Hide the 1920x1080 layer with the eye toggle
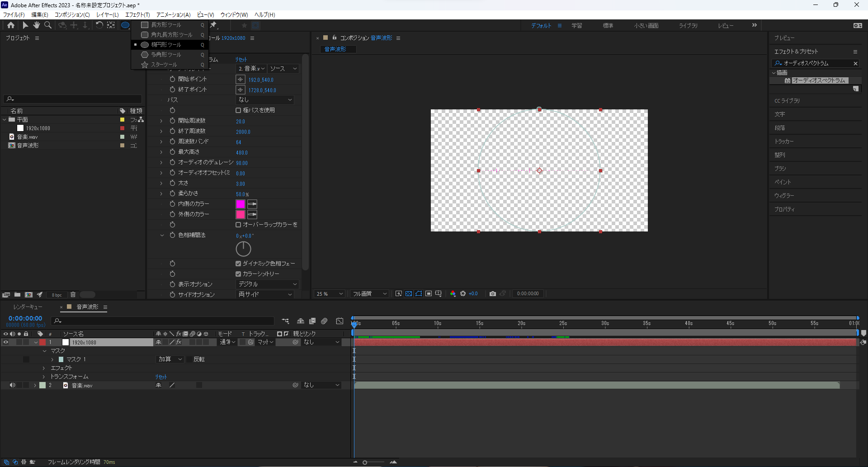This screenshot has width=868, height=467. 6,343
